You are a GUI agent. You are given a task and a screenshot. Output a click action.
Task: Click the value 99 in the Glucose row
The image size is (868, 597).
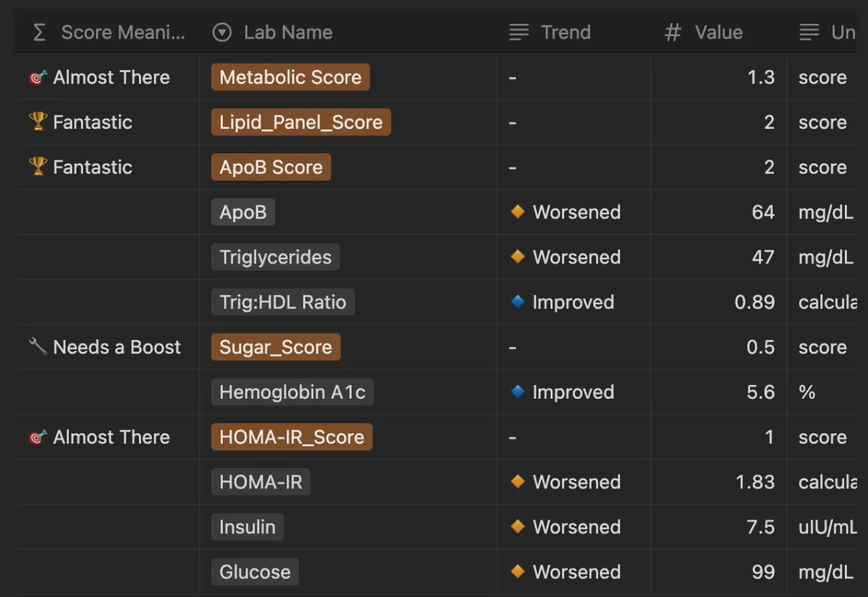coord(763,572)
